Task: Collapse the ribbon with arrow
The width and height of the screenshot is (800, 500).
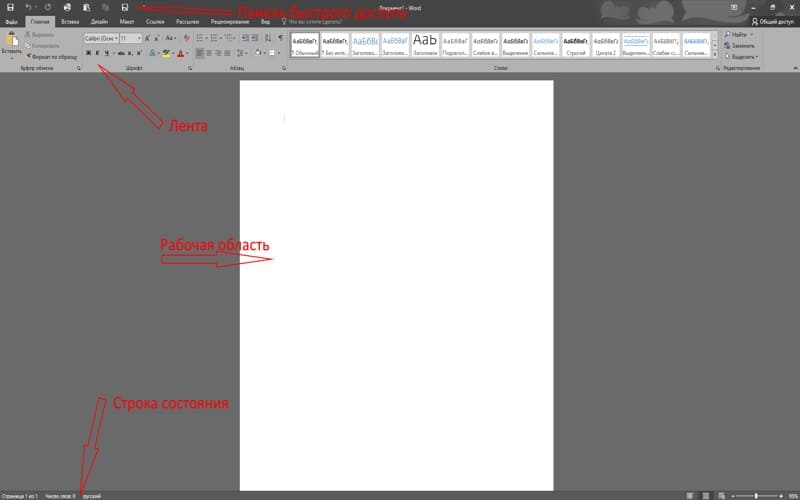Action: coord(794,68)
